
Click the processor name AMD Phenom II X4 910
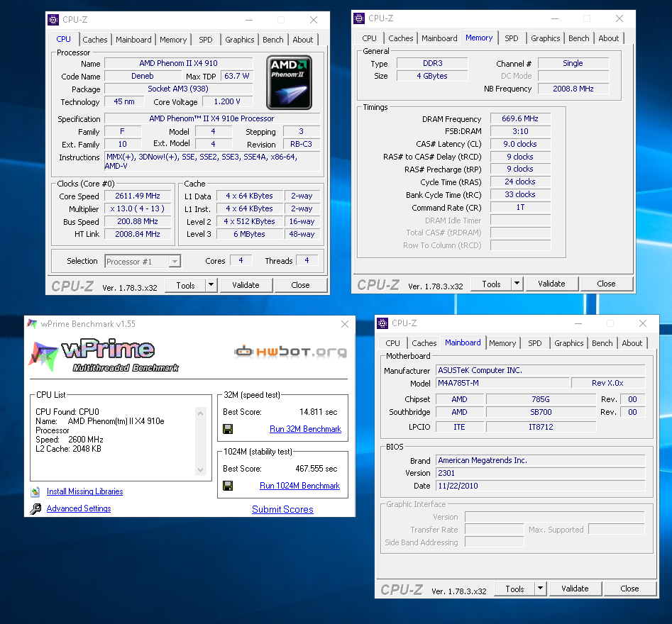point(178,63)
